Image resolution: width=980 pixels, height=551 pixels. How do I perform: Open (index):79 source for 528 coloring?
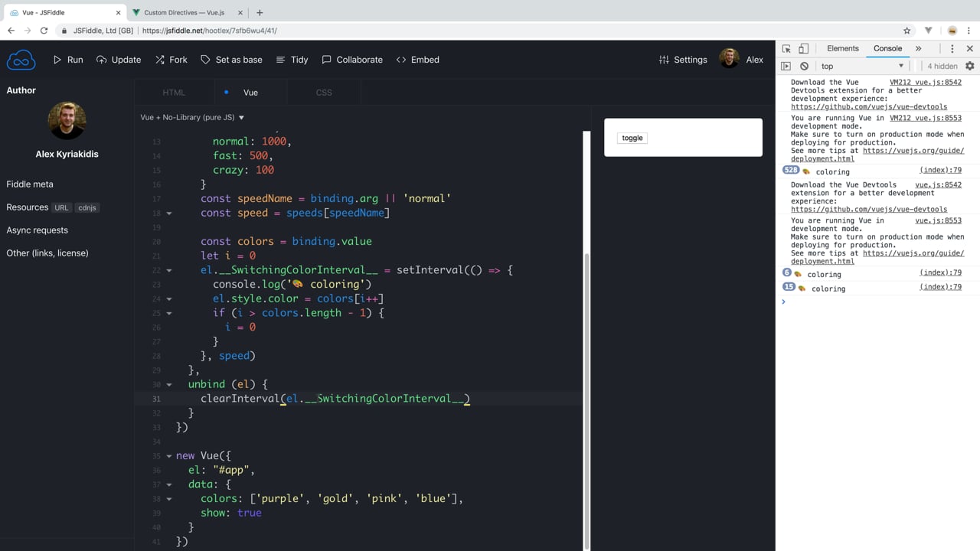pos(940,170)
